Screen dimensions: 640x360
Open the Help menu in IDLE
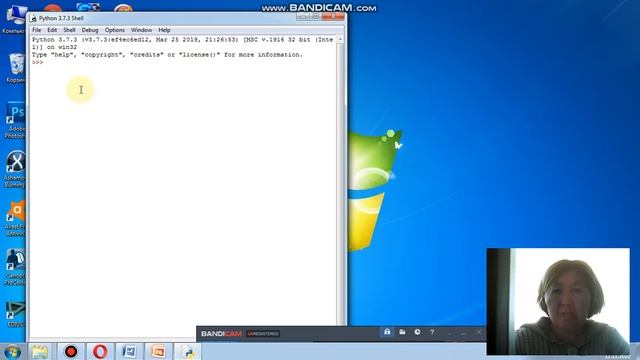[x=164, y=30]
